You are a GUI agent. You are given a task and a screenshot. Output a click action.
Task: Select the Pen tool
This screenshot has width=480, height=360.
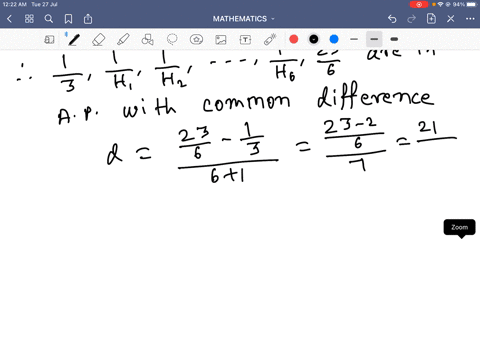74,40
